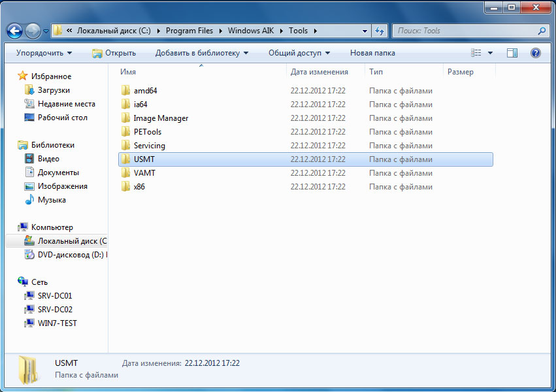Go back with the Back arrow button
The image size is (556, 392).
[15, 31]
